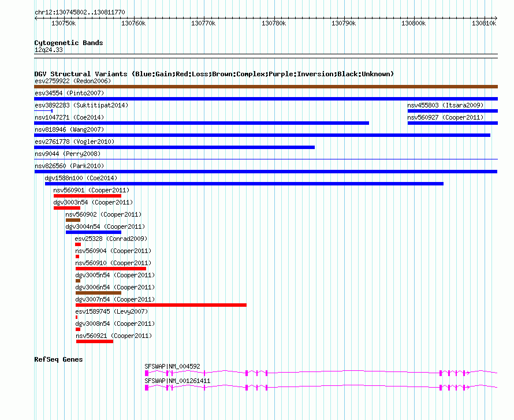Click the SFSWAP|NM_004592 gene label
The image size is (514, 420).
pos(172,366)
